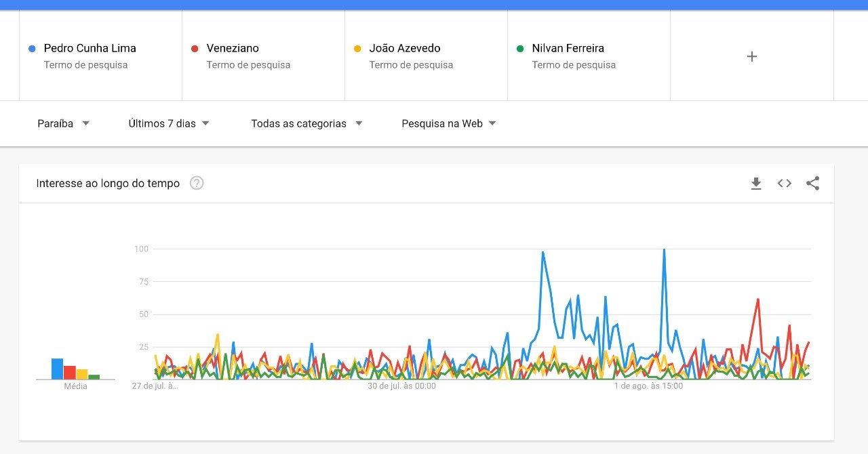
Task: Click the embed code icon
Action: point(785,184)
